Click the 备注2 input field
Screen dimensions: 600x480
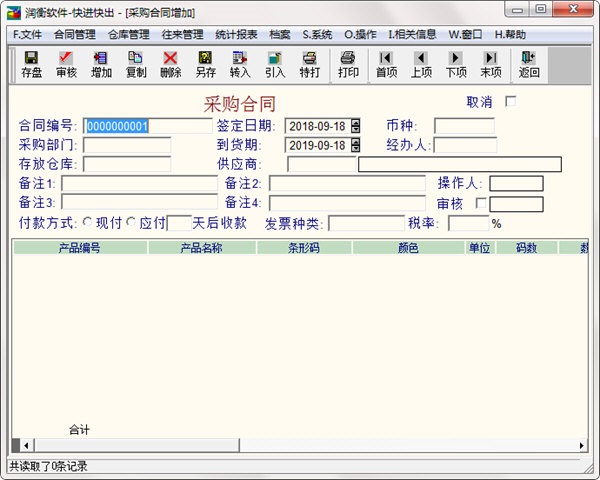[x=347, y=183]
